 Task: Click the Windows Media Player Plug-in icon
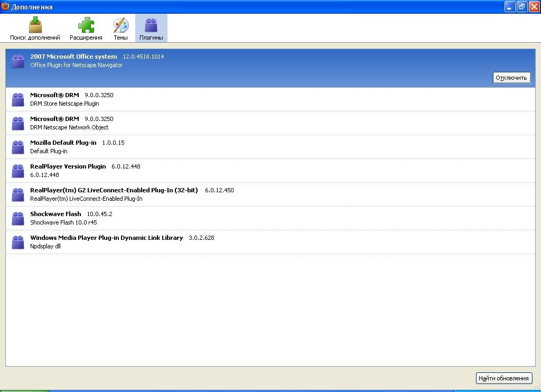(x=18, y=242)
